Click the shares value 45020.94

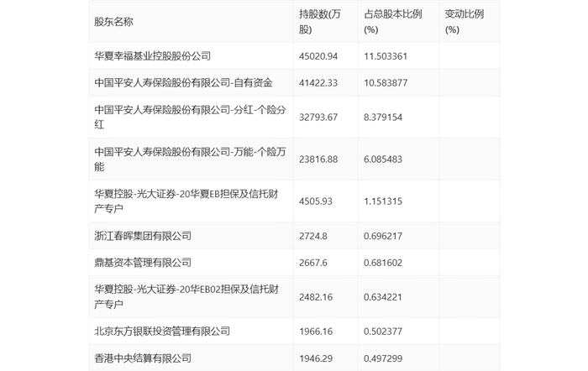318,56
